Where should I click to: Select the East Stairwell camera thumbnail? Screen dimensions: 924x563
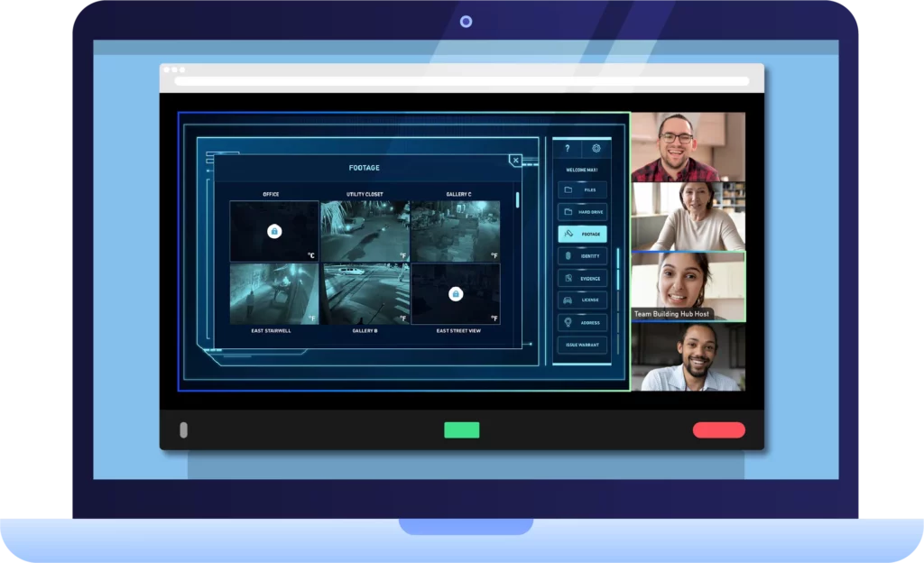(273, 294)
